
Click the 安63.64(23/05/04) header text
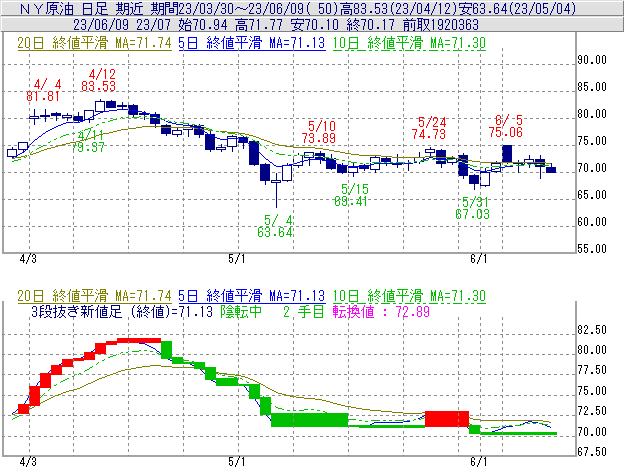[517, 9]
